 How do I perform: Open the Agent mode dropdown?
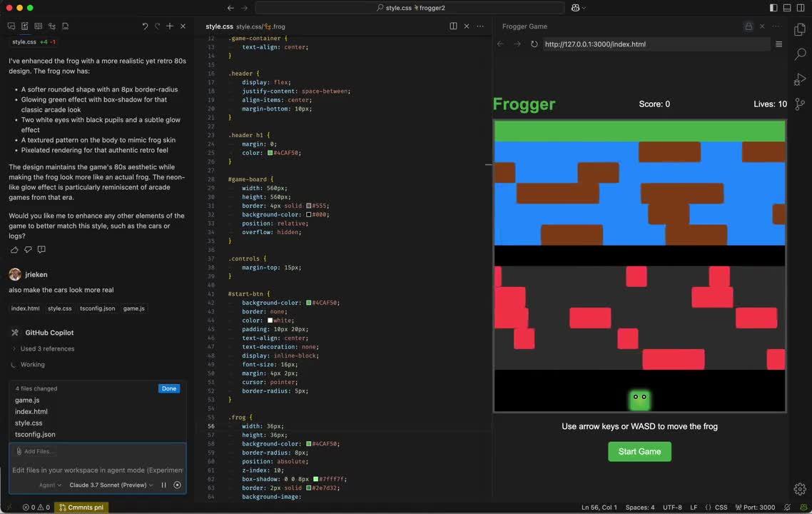(x=49, y=485)
